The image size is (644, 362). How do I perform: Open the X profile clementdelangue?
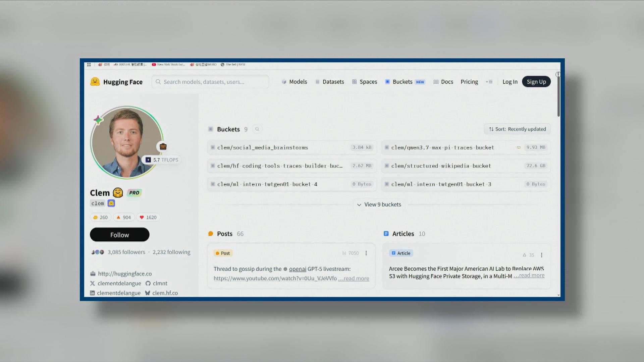click(116, 283)
